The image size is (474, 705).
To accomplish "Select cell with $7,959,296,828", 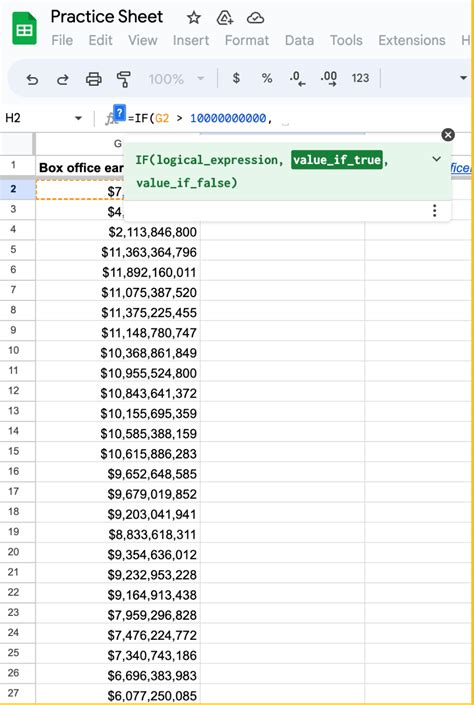I will pos(118,613).
